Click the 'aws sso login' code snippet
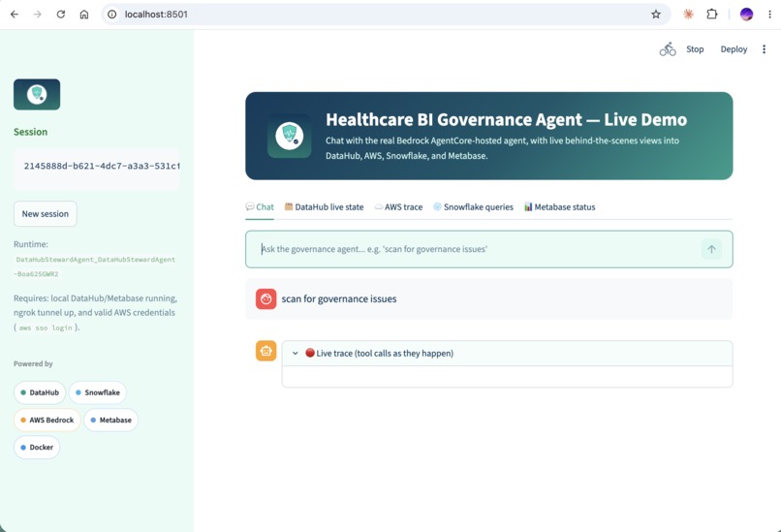Viewport: 781px width, 532px height. [46, 328]
